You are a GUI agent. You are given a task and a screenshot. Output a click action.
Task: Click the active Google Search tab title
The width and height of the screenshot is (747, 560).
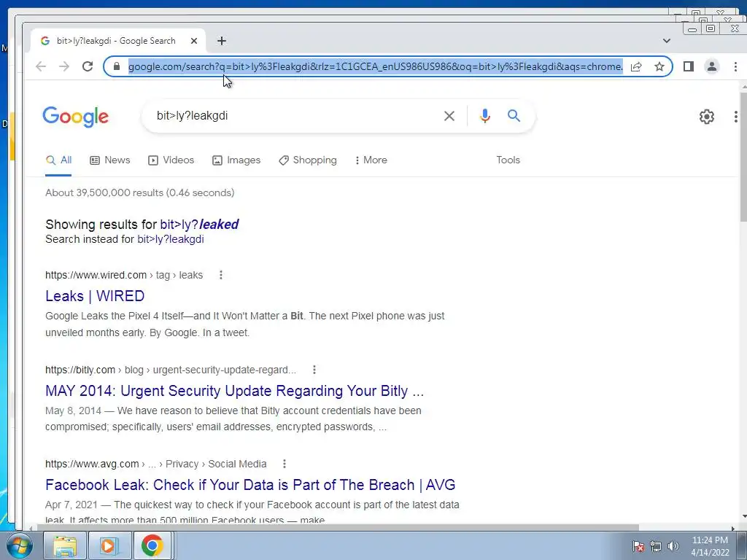click(x=116, y=41)
